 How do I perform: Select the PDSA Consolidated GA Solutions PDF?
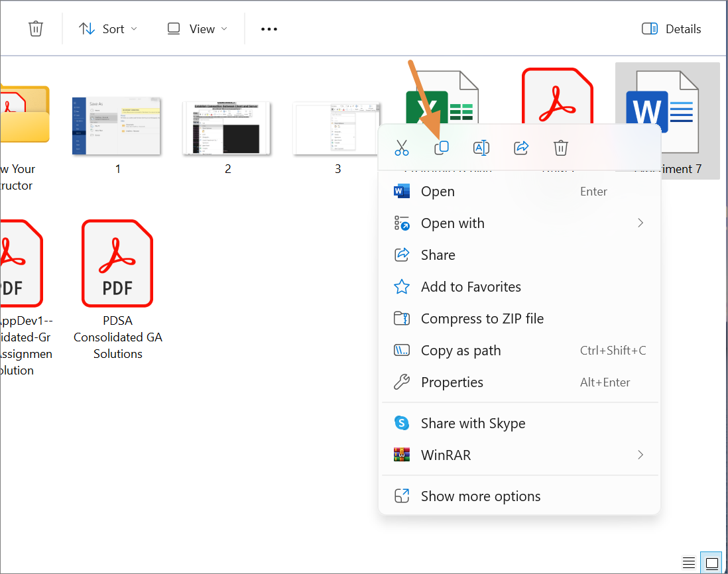click(x=117, y=289)
